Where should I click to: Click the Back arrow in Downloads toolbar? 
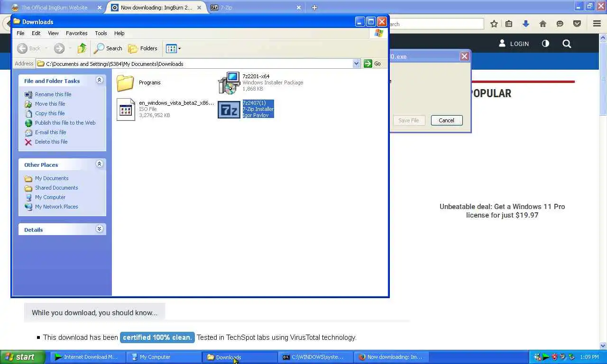click(x=22, y=48)
